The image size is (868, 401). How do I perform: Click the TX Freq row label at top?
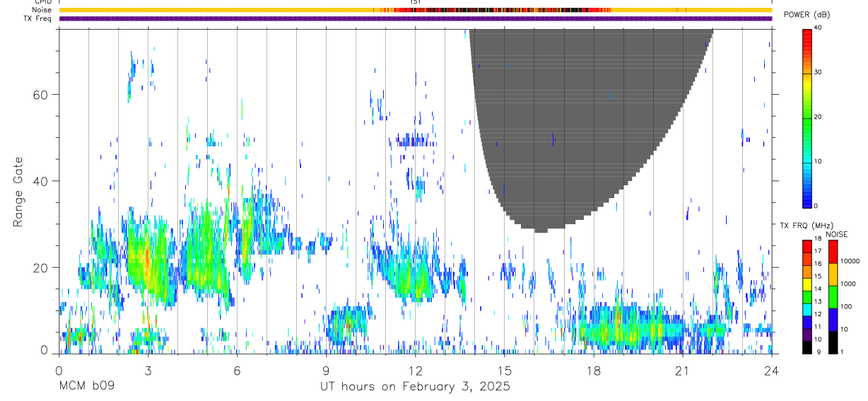(x=38, y=18)
